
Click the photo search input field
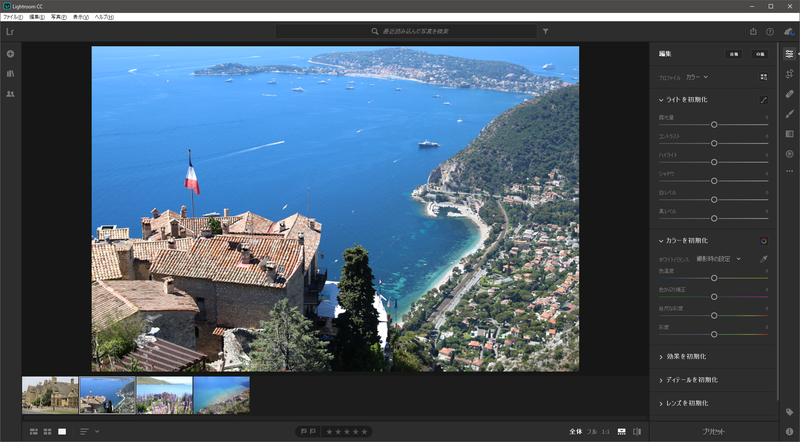tap(406, 32)
